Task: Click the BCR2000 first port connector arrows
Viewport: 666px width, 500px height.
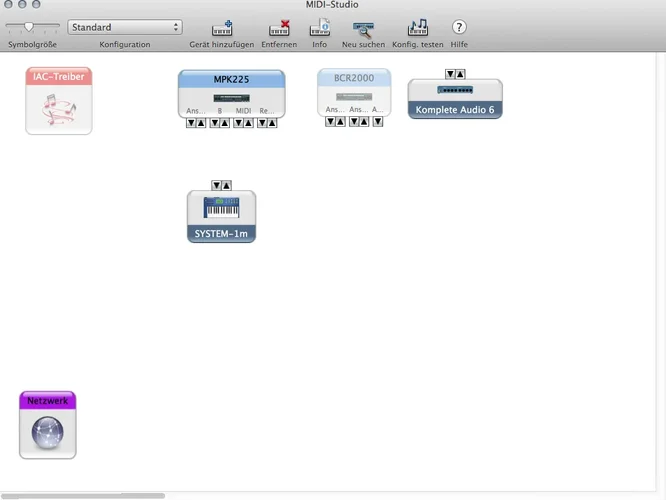Action: (335, 122)
